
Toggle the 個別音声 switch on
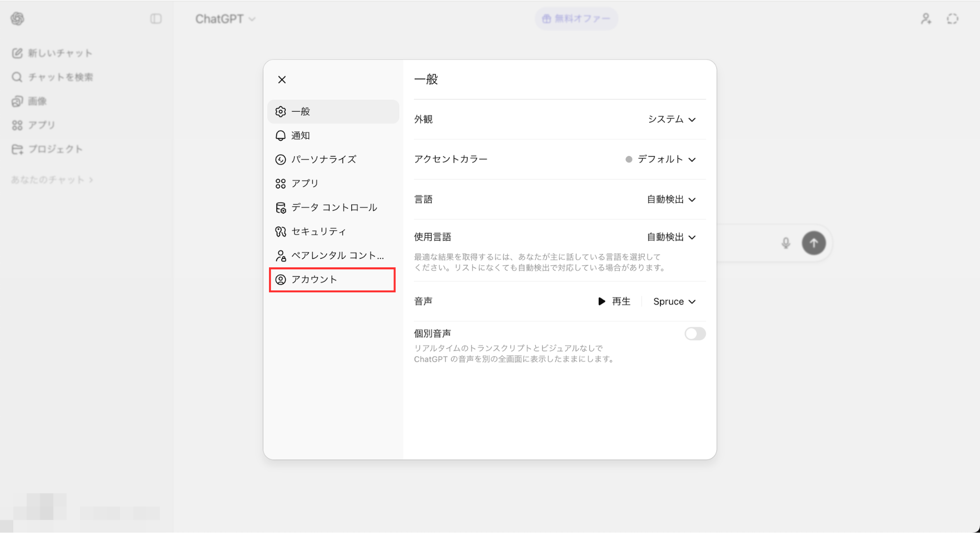point(695,334)
